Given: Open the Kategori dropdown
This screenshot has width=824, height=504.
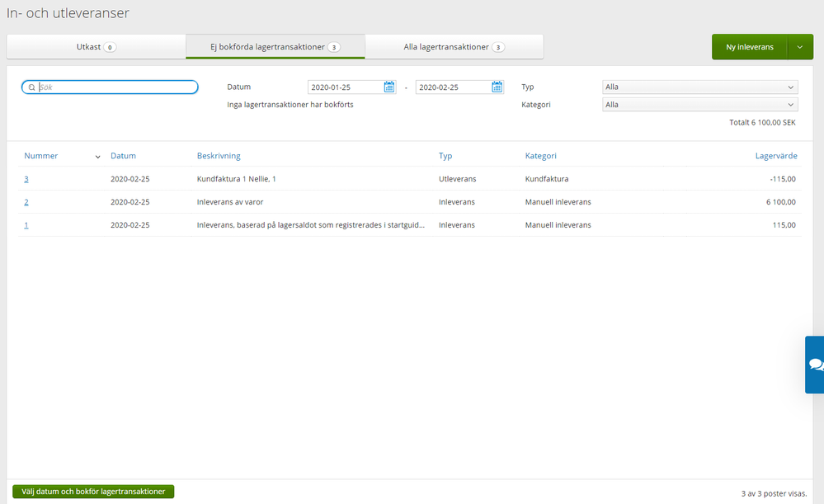Looking at the screenshot, I should coord(699,105).
